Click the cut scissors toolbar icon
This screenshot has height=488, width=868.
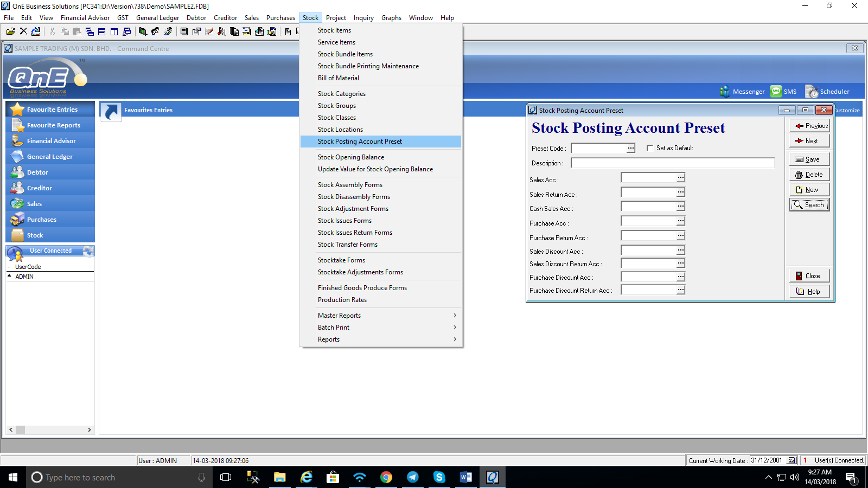(52, 31)
